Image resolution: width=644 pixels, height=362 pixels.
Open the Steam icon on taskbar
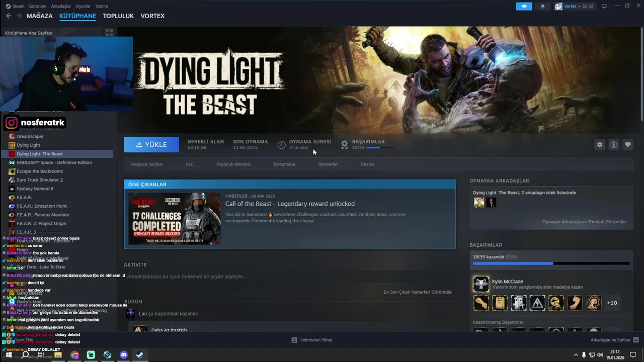[x=140, y=355]
